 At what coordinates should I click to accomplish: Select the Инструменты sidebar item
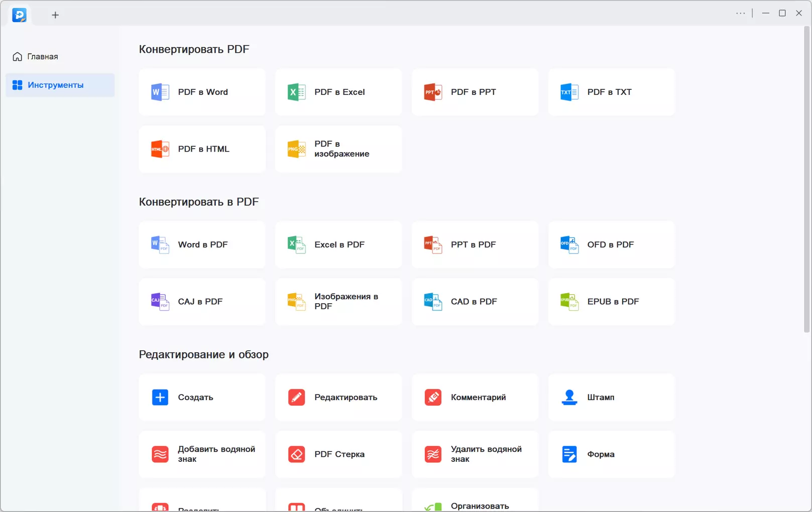point(60,85)
